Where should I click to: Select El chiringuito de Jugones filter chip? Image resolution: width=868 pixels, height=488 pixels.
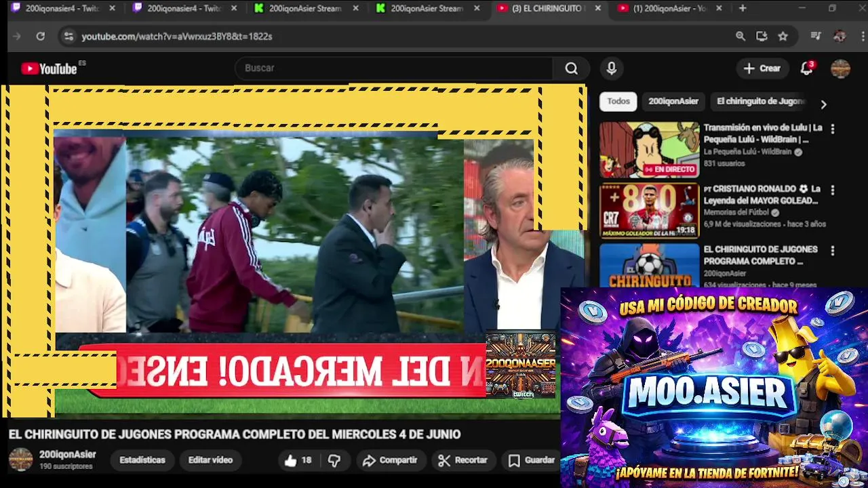click(760, 102)
